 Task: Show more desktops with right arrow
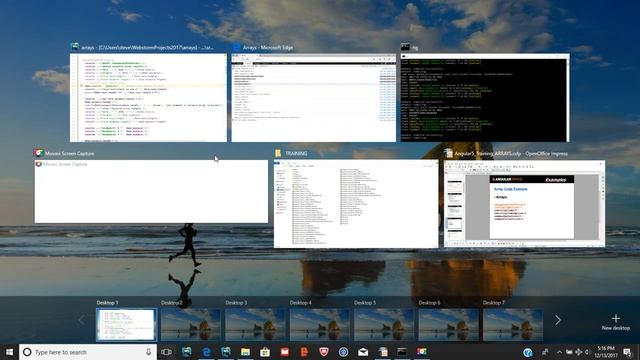(558, 320)
